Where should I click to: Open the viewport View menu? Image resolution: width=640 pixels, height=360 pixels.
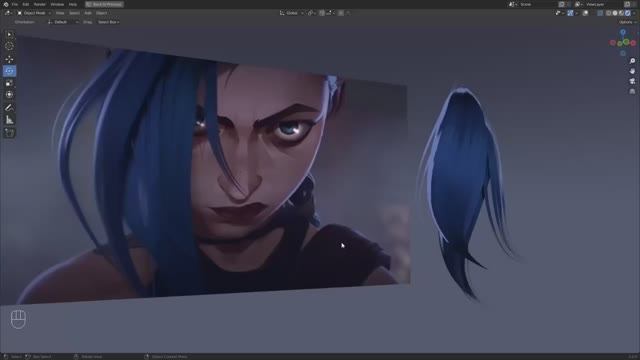(x=60, y=13)
